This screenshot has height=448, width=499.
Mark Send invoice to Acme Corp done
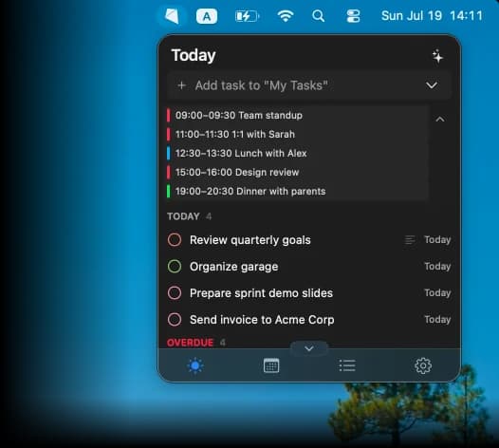point(175,319)
